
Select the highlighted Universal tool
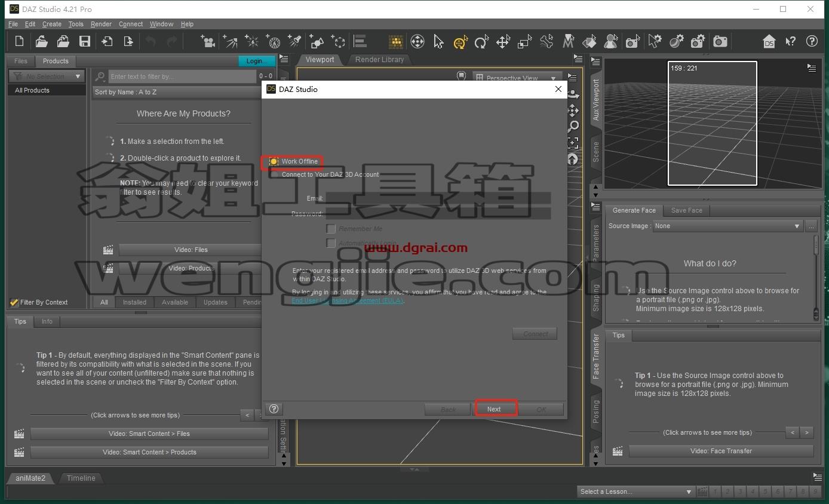click(460, 42)
